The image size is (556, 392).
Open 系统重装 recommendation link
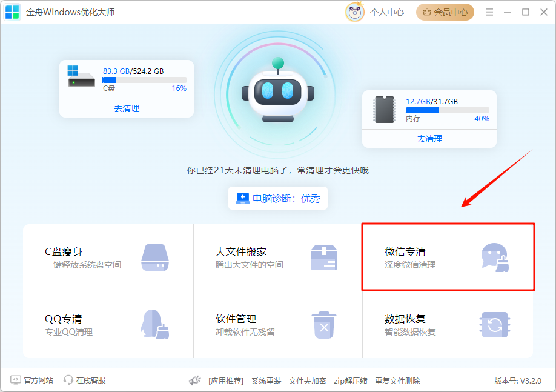point(266,380)
